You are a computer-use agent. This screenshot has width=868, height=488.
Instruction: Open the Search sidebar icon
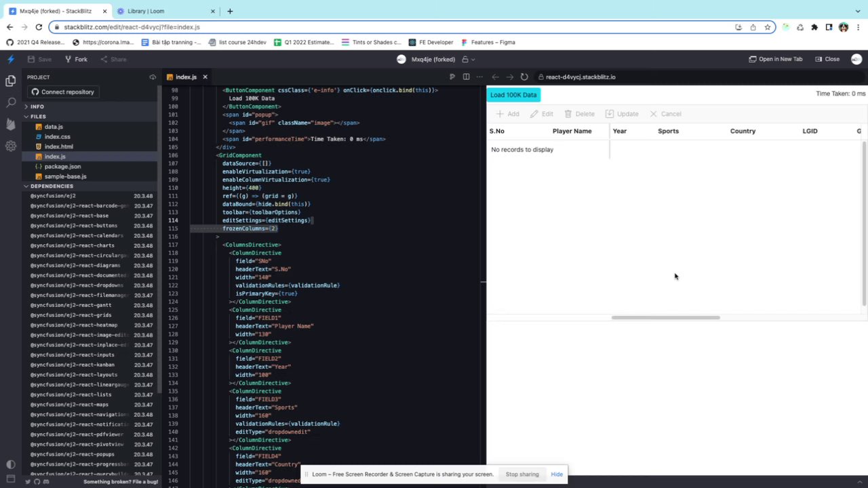tap(10, 102)
